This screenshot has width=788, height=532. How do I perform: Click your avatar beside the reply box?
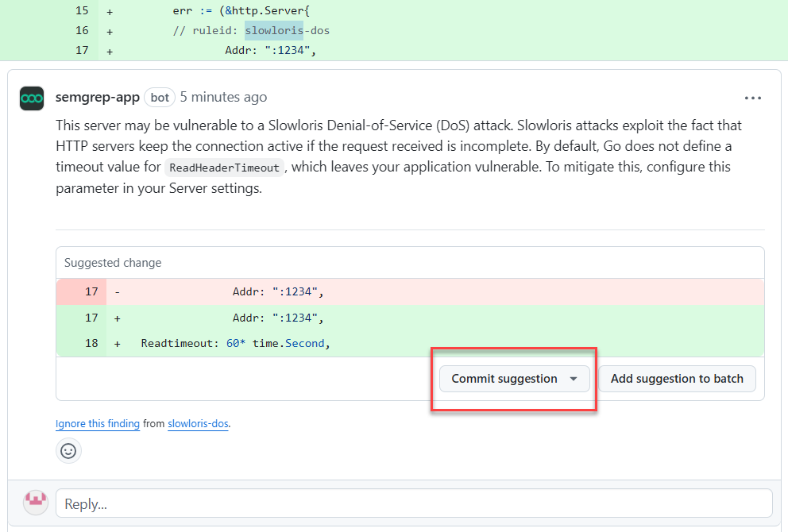35,502
